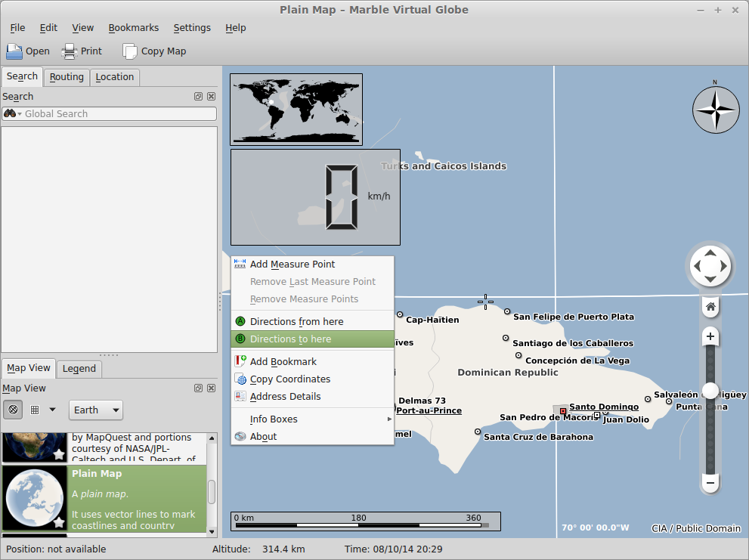Click the Altitude status bar value
749x560 pixels.
(x=283, y=549)
